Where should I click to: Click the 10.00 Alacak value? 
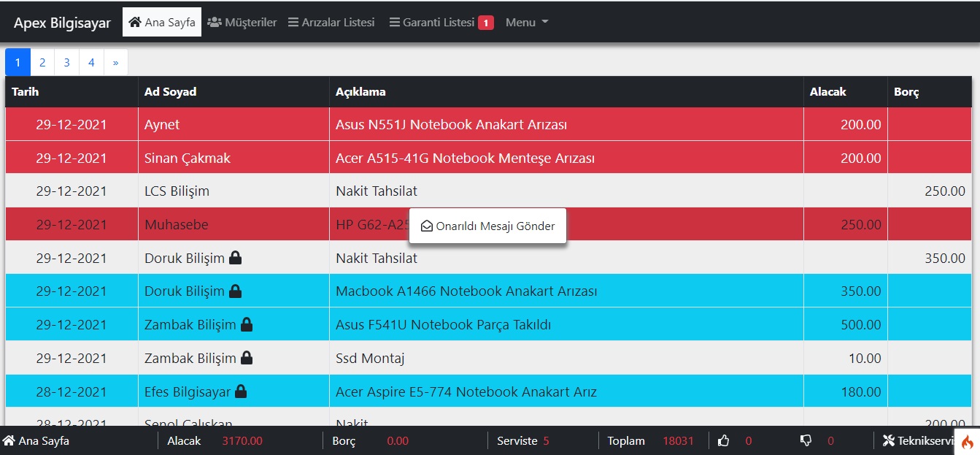(x=865, y=359)
